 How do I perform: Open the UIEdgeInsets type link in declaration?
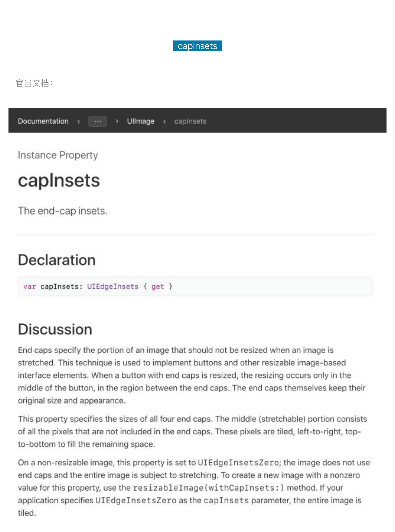tap(113, 286)
